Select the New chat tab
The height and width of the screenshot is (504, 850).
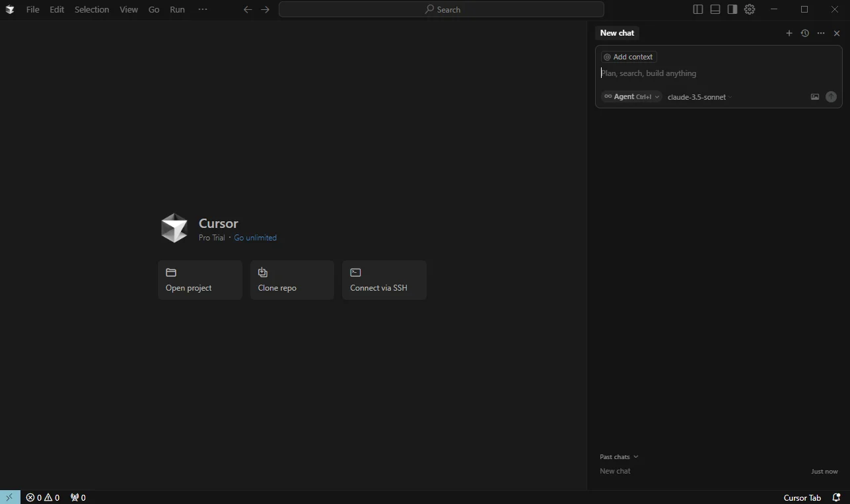point(617,33)
